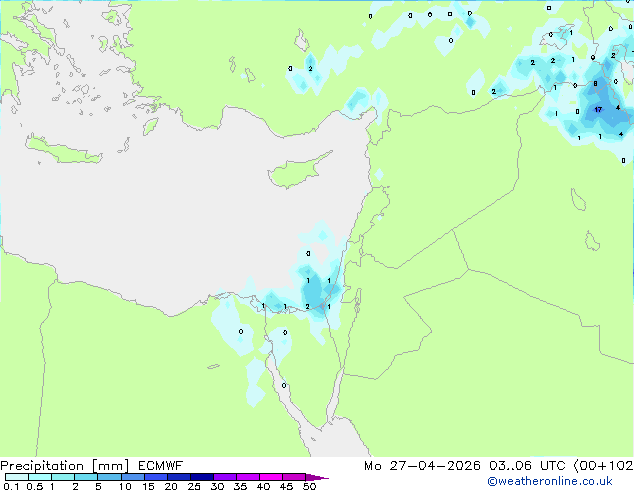Click the 0.1–0.5 mm legend color box
This screenshot has width=634, height=490.
17,477
